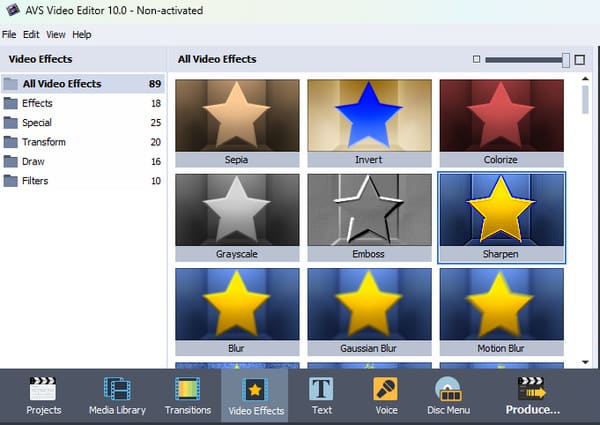
Task: Open the Voice recording tool
Action: pos(385,395)
